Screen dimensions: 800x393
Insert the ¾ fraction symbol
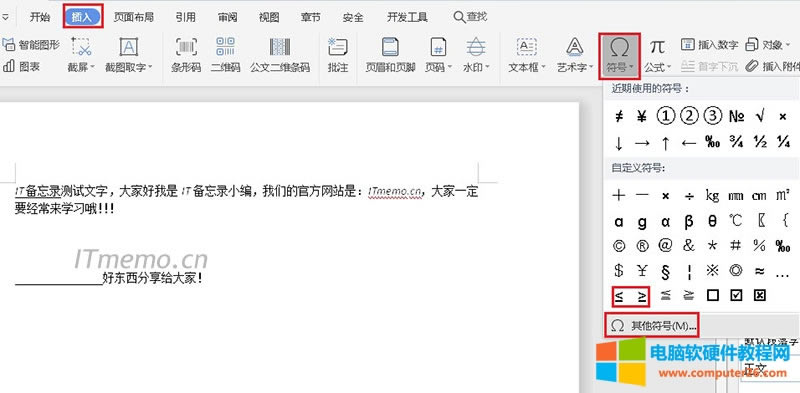736,142
